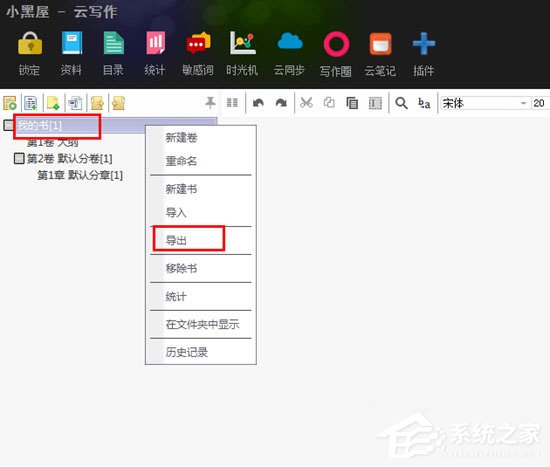Click the new volume toolbar icon
The height and width of the screenshot is (467, 550).
point(31,103)
